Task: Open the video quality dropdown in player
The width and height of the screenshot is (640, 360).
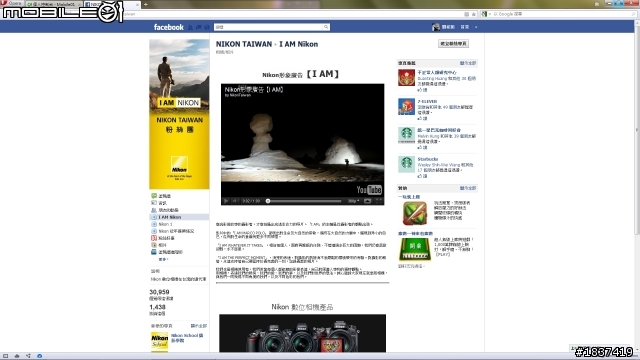Action: click(x=353, y=201)
